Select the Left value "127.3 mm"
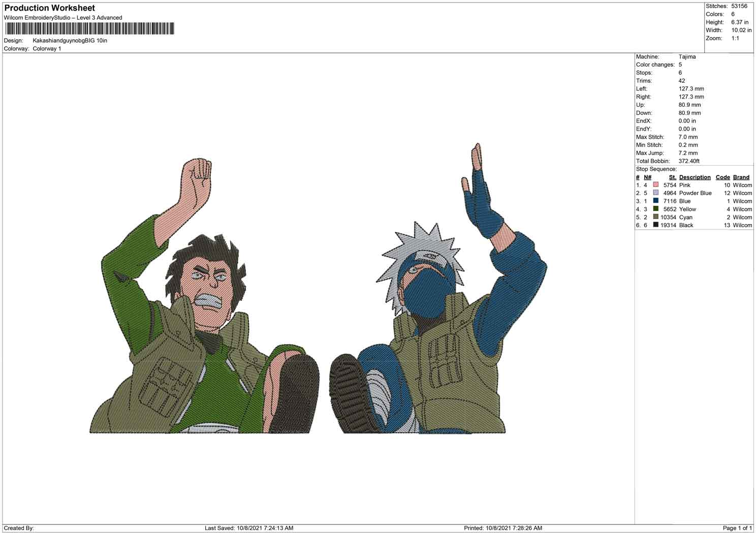This screenshot has height=533, width=756. tap(691, 89)
